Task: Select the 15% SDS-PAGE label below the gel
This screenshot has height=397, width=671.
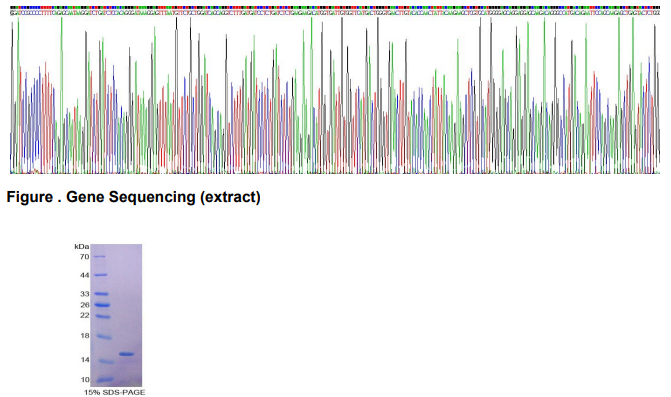Action: (x=114, y=392)
